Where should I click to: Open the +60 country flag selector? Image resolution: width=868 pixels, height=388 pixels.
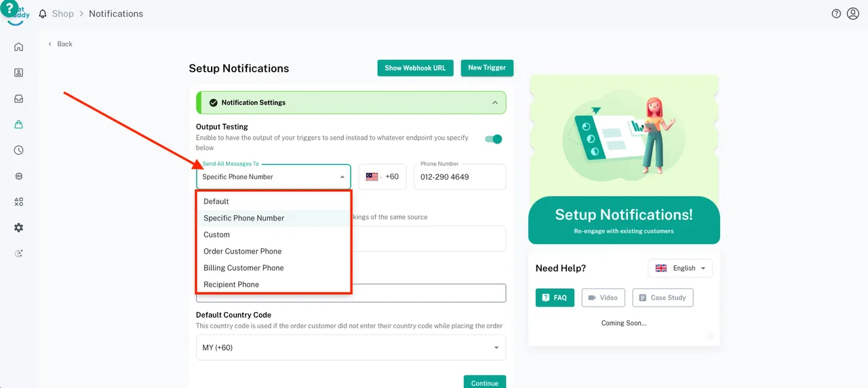tap(382, 177)
